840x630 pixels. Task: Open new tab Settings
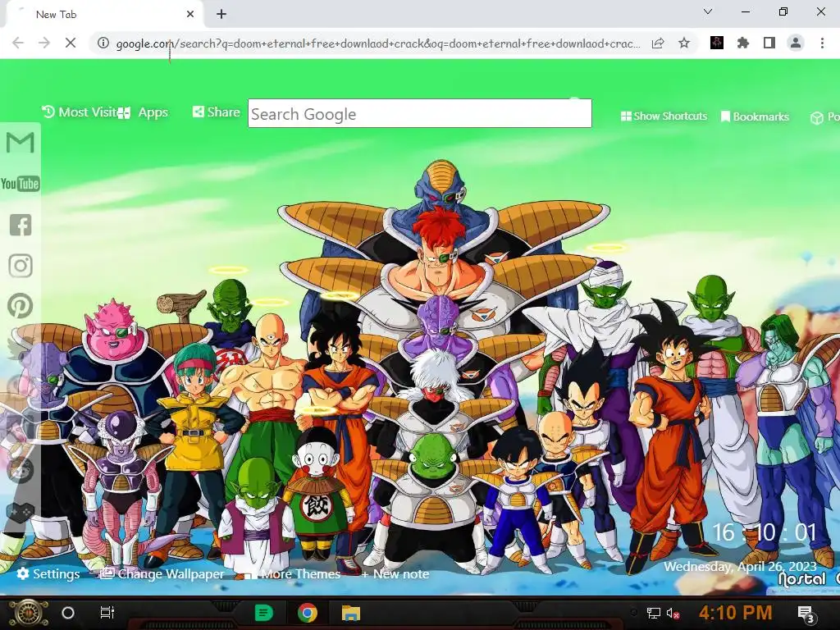pos(48,573)
